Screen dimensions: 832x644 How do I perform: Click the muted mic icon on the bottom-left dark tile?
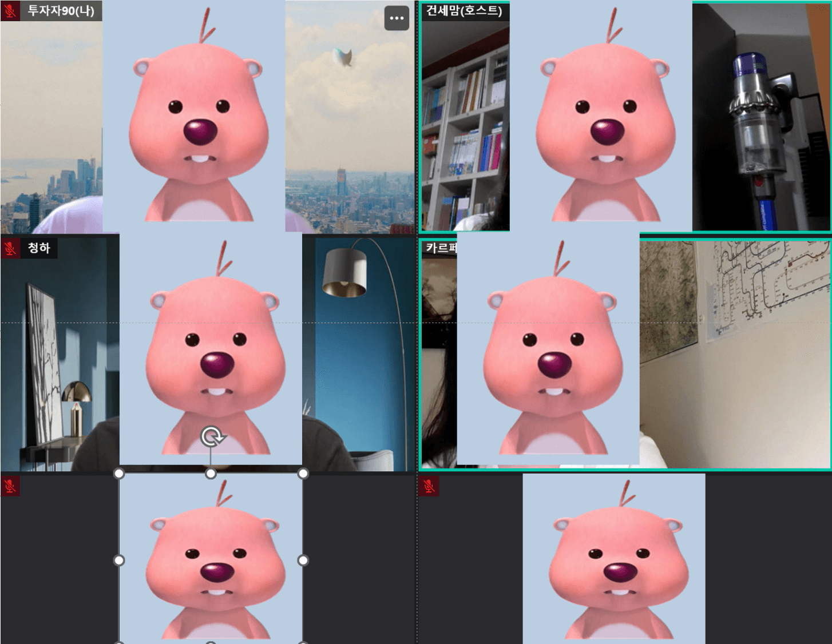[10, 486]
